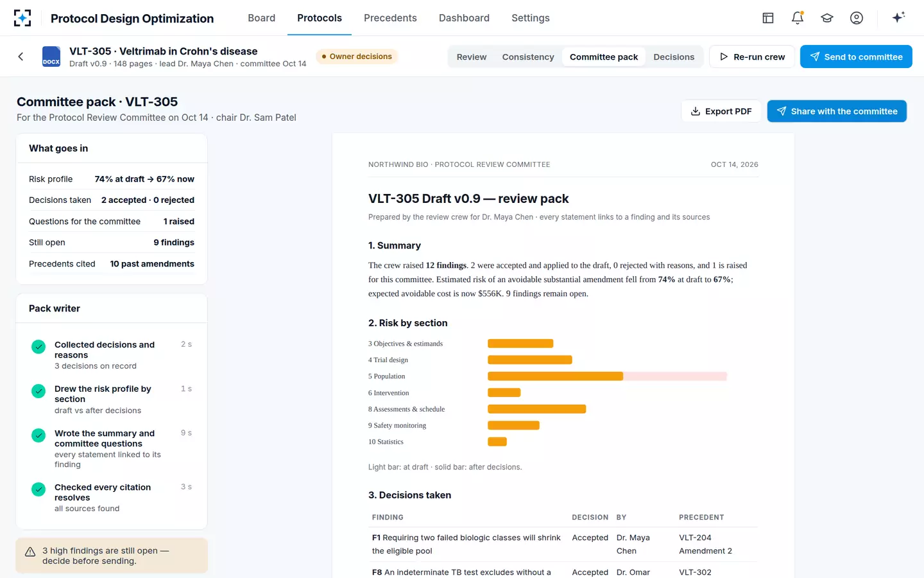This screenshot has width=924, height=578.
Task: Click the 4 Trial design risk bar
Action: click(x=530, y=360)
